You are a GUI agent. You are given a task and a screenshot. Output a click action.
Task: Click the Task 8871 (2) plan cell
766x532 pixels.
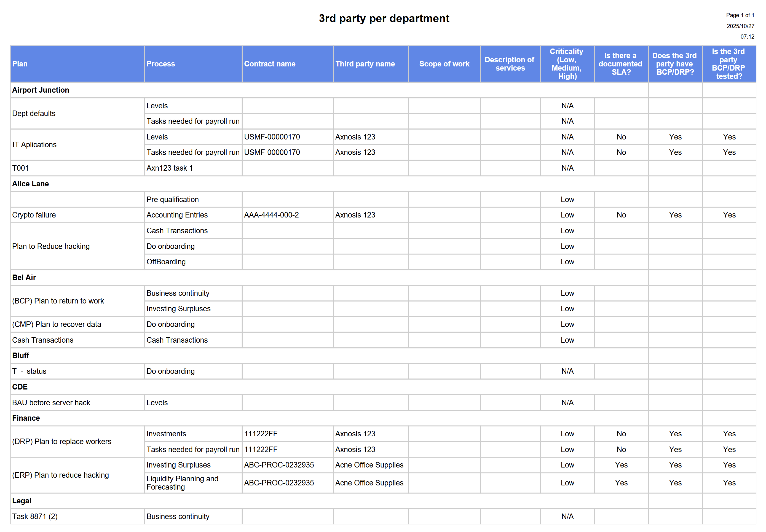(x=35, y=516)
